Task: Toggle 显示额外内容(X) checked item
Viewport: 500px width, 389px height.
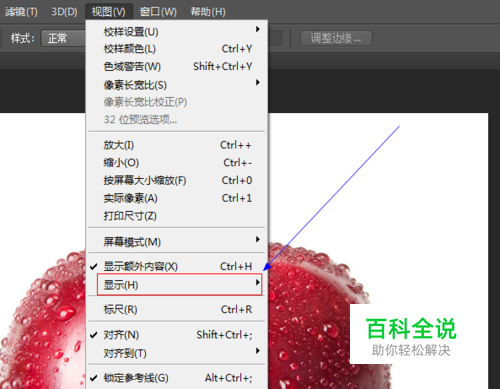Action: [x=177, y=266]
